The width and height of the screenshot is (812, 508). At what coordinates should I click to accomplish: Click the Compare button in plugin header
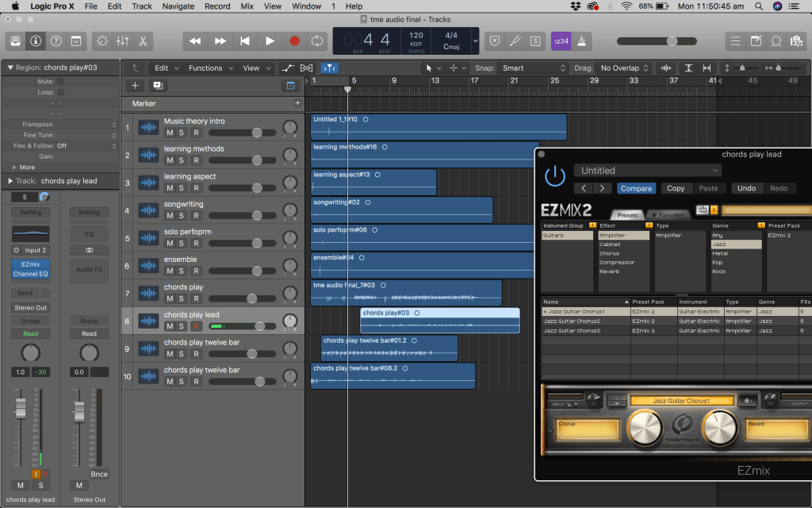635,188
